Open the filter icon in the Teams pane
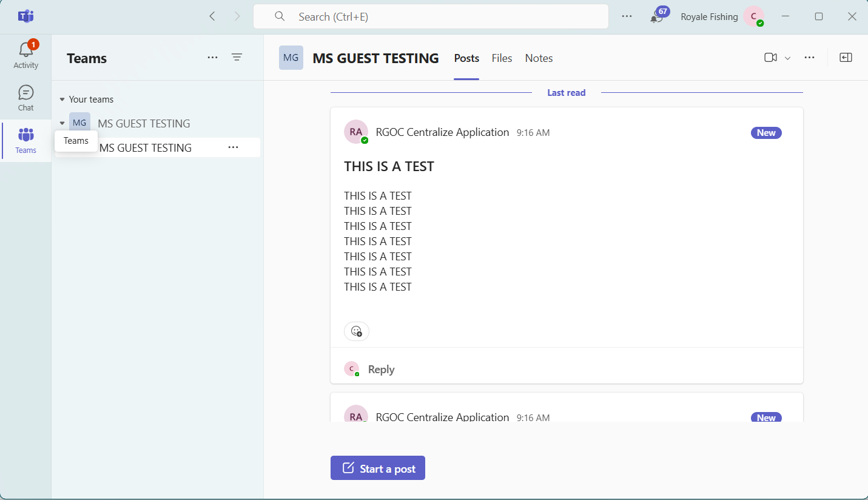868x500 pixels. click(237, 58)
